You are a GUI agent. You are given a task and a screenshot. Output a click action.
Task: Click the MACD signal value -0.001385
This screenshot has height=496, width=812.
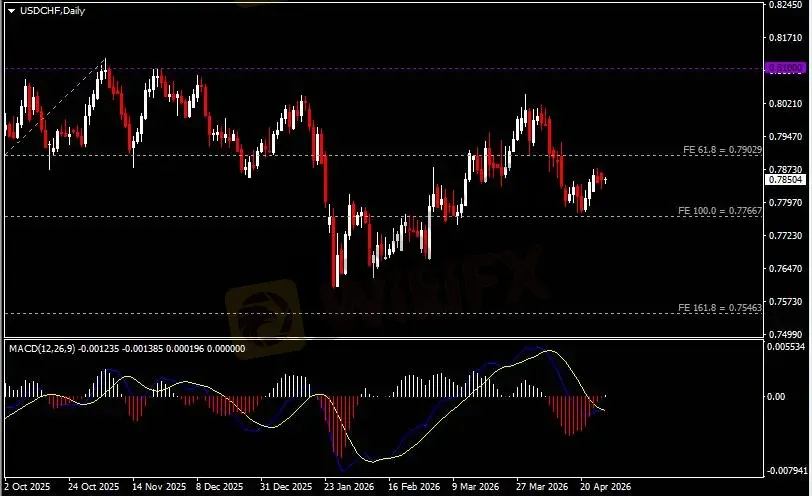tap(142, 349)
